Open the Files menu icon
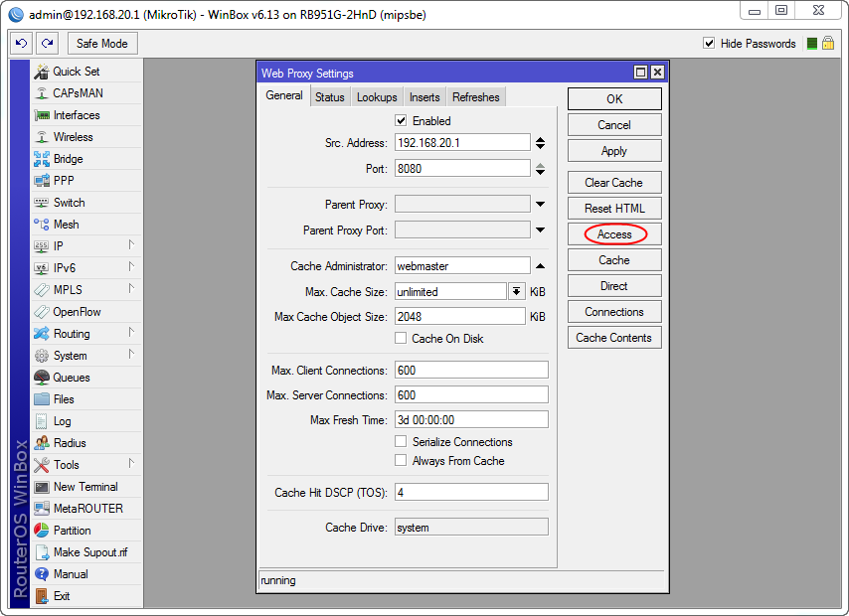The image size is (849, 616). [42, 399]
